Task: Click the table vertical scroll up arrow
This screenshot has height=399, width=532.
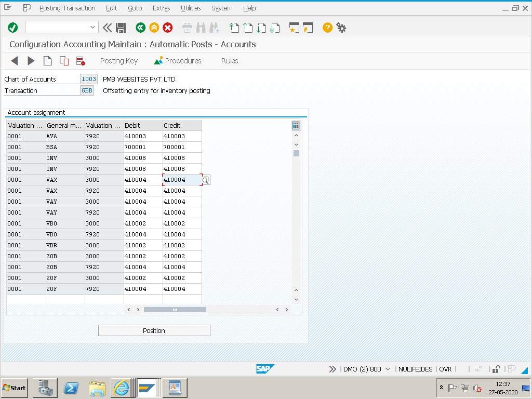Action: click(296, 136)
